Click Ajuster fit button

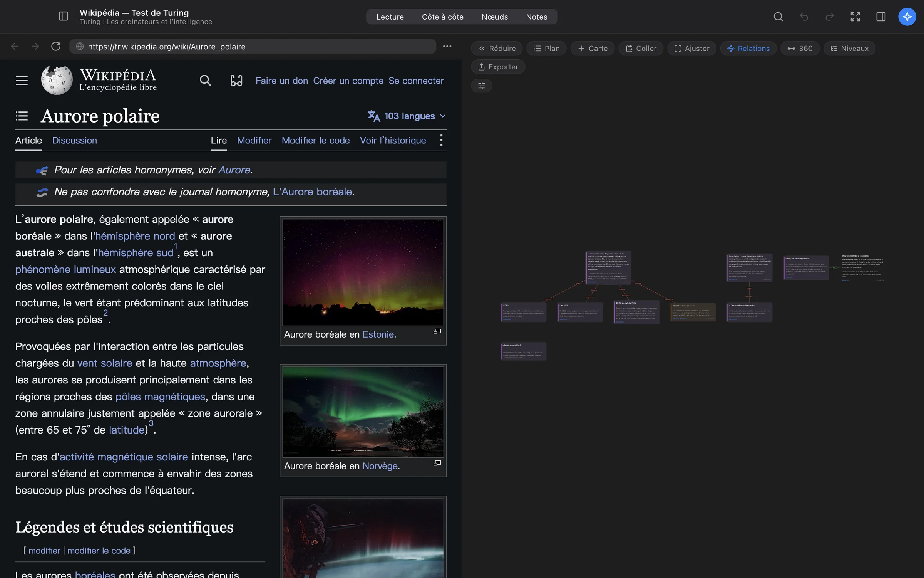[x=691, y=48]
